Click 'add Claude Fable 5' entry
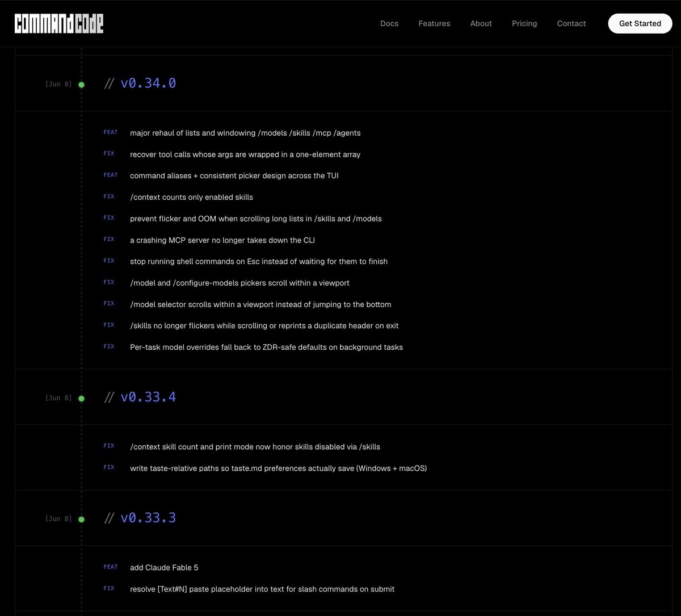 tap(164, 568)
